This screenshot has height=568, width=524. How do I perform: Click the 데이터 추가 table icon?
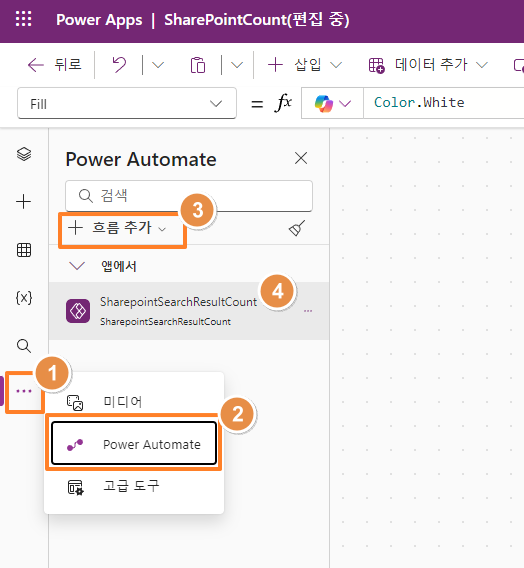point(377,66)
